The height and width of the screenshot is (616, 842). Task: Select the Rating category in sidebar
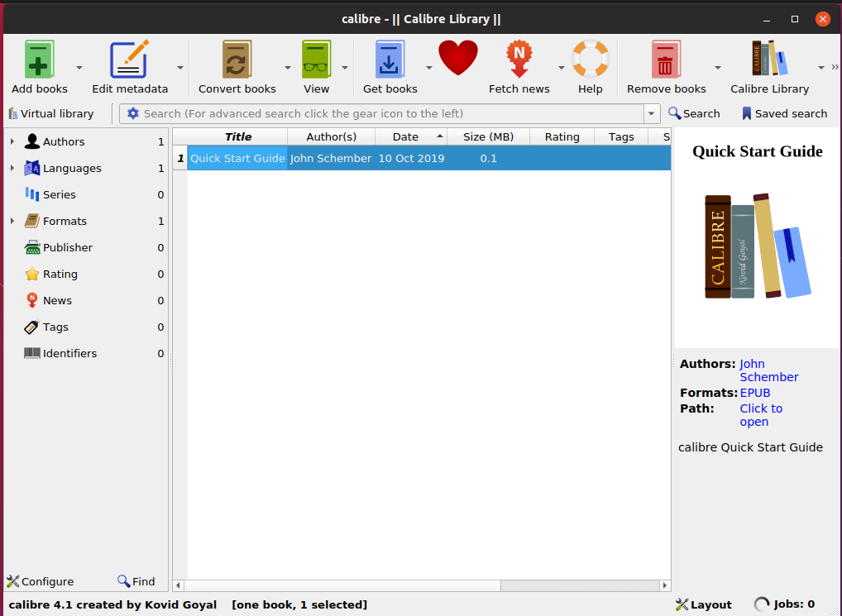[x=60, y=274]
